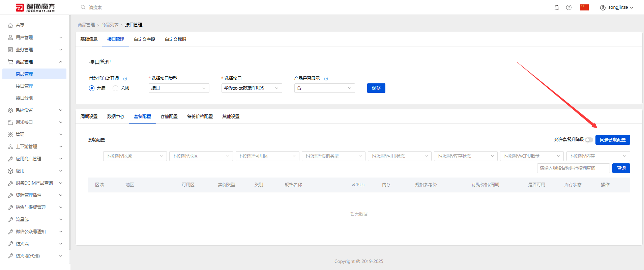This screenshot has height=270, width=644.
Task: Open the 下拉选择区域 dropdown
Action: 135,156
